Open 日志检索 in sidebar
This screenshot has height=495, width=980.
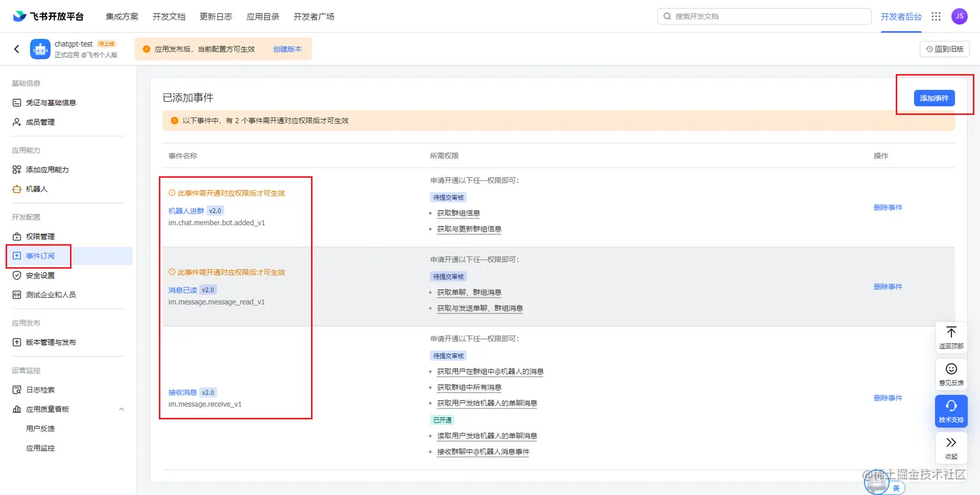coord(40,389)
